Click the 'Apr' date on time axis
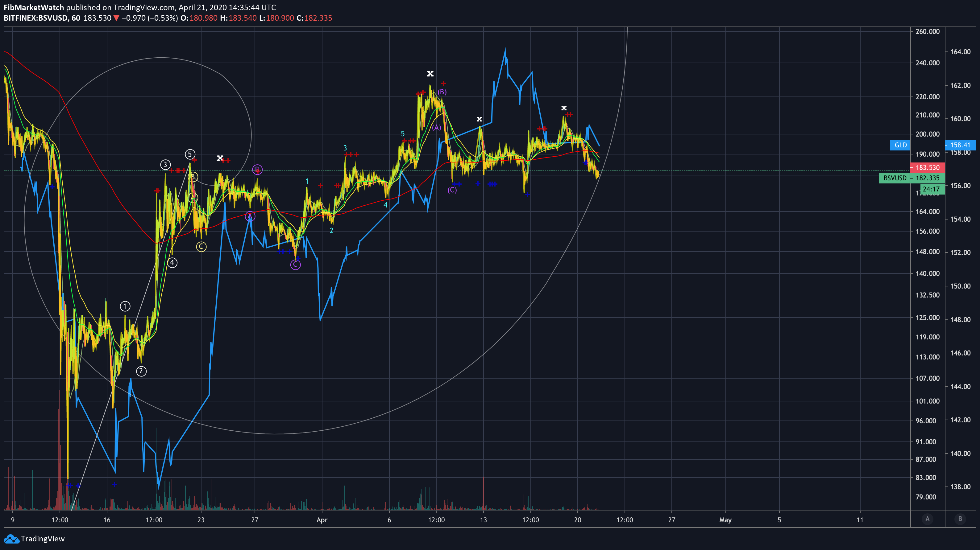This screenshot has width=980, height=550. click(x=322, y=520)
